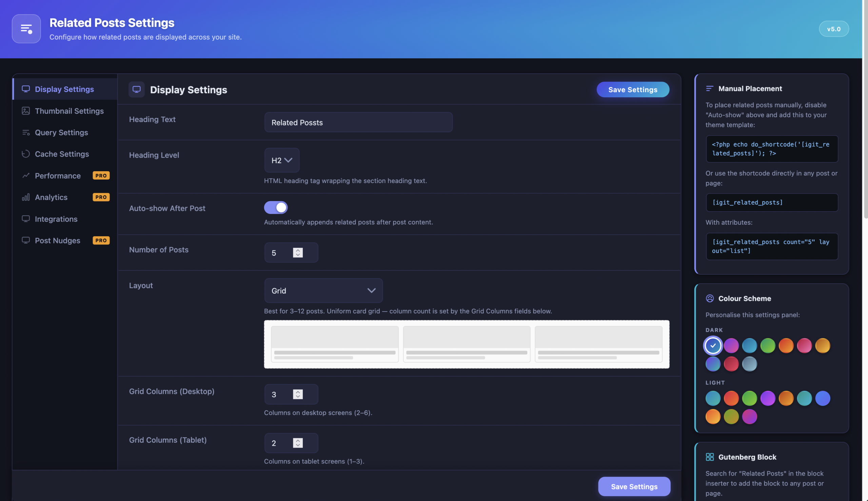Open the Layout dropdown showing Grid
The height and width of the screenshot is (501, 868).
(323, 290)
